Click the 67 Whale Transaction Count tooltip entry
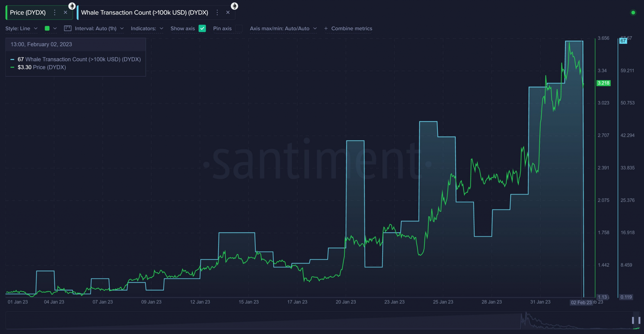The width and height of the screenshot is (644, 334). pyautogui.click(x=76, y=59)
